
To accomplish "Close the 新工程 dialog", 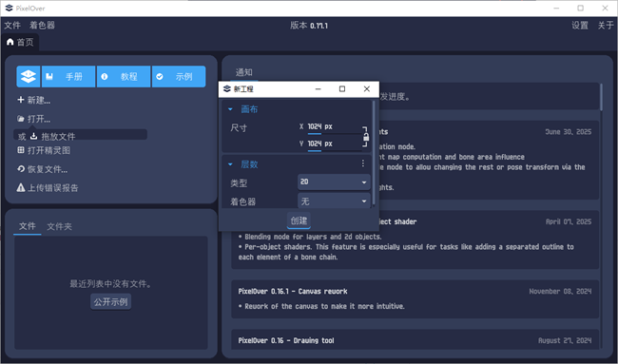I will [x=367, y=89].
